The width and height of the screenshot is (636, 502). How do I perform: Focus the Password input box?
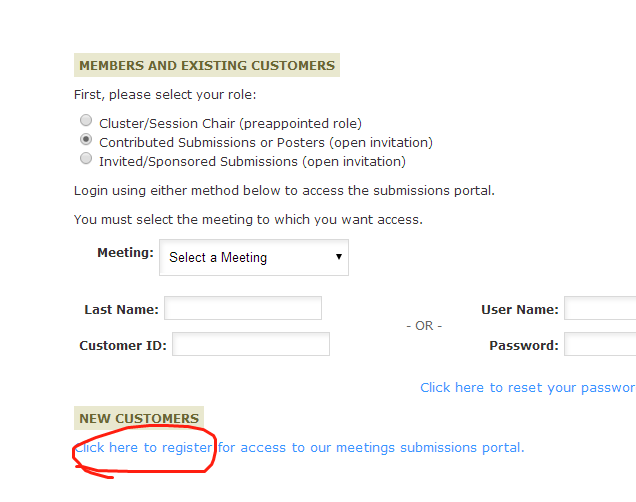click(x=600, y=344)
